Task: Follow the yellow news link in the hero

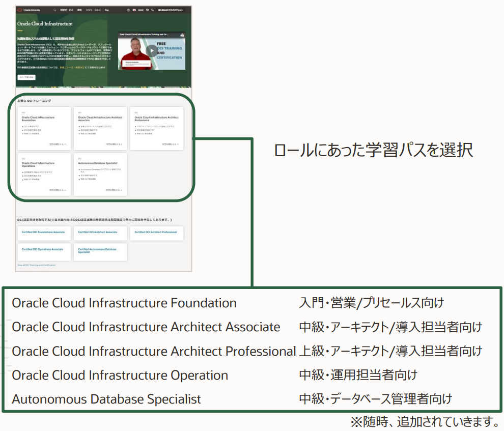Action: click(x=72, y=68)
